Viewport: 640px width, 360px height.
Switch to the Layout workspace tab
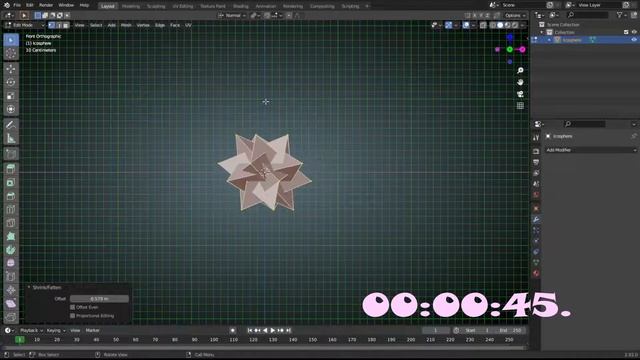pyautogui.click(x=108, y=6)
